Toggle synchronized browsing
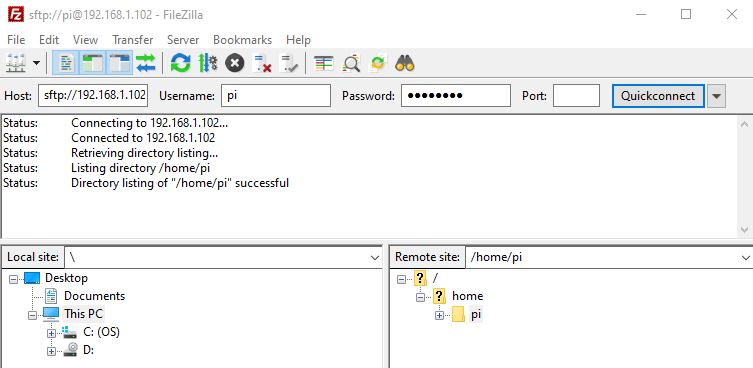753x368 pixels. click(377, 63)
